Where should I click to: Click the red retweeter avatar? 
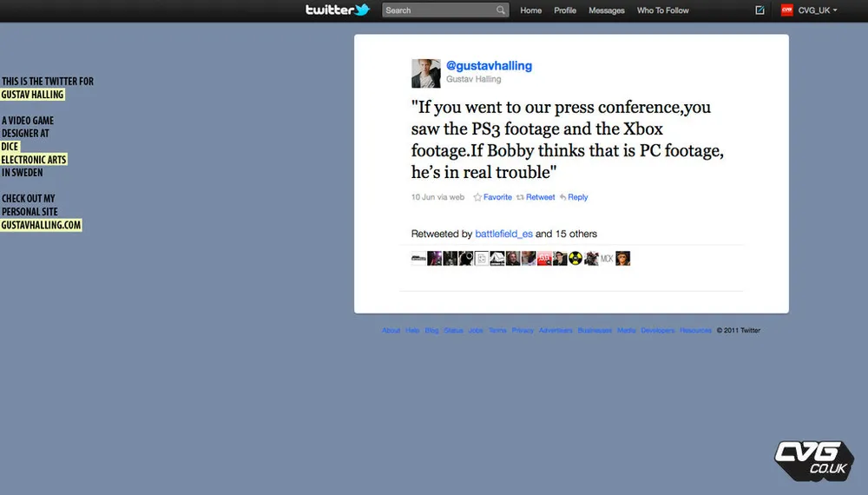tap(544, 258)
